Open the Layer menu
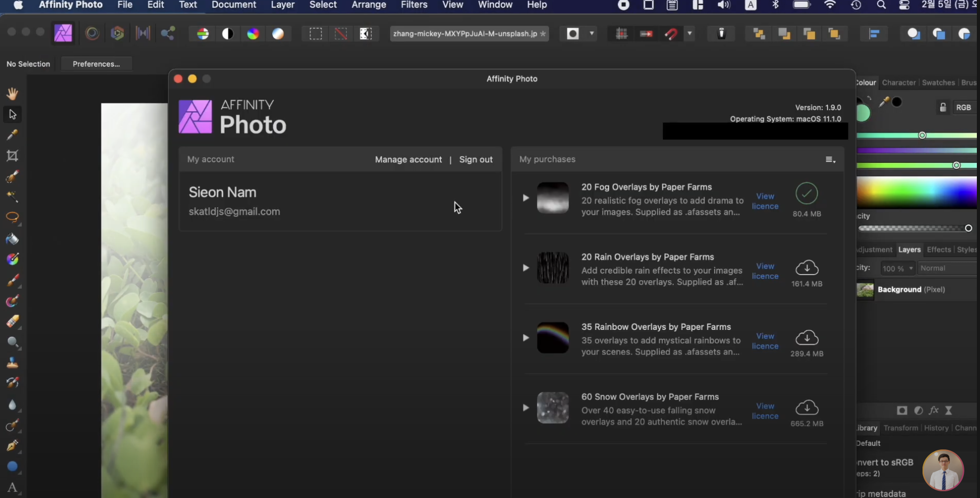The height and width of the screenshot is (498, 980). coord(283,5)
